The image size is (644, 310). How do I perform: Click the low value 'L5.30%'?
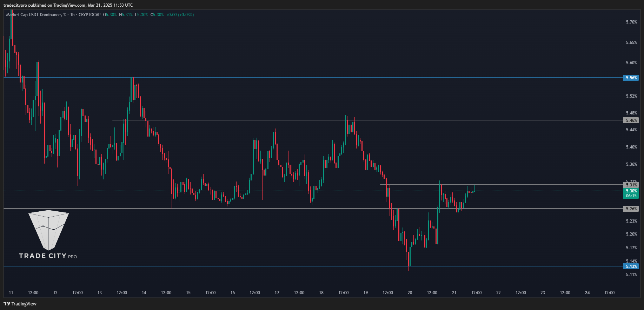141,15
